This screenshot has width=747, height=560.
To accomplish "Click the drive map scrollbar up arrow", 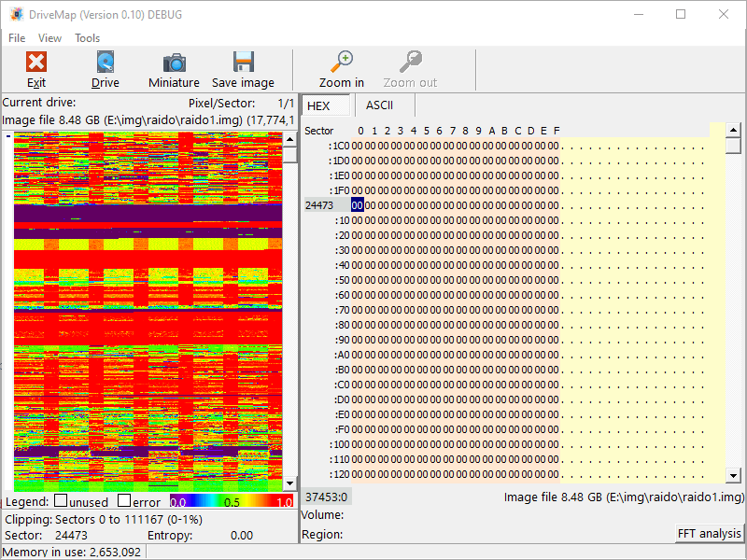I will 290,138.
